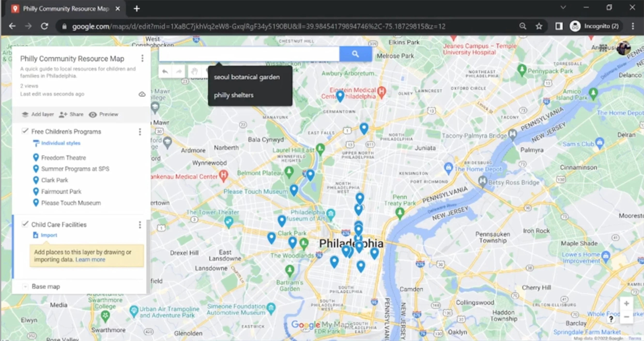Click the Preview icon button

[x=93, y=114]
